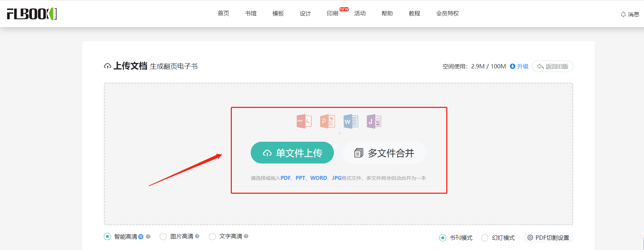Select the 文字高清 radio option
Viewport: 644px width, 250px height.
[x=212, y=236]
